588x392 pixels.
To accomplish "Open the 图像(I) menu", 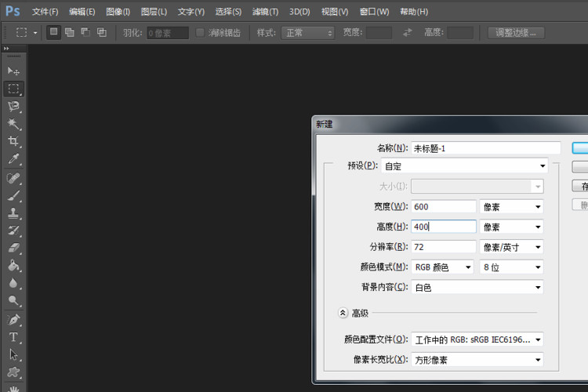I will click(118, 12).
